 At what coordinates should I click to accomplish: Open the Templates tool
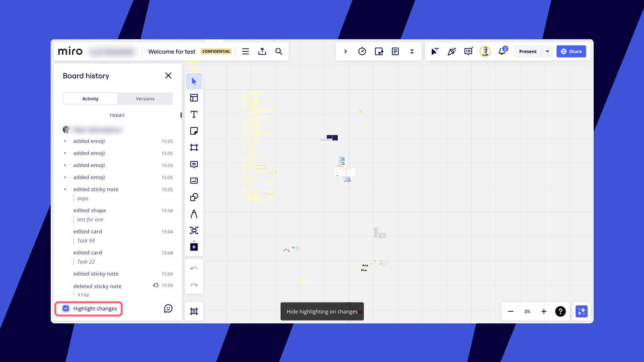[194, 98]
